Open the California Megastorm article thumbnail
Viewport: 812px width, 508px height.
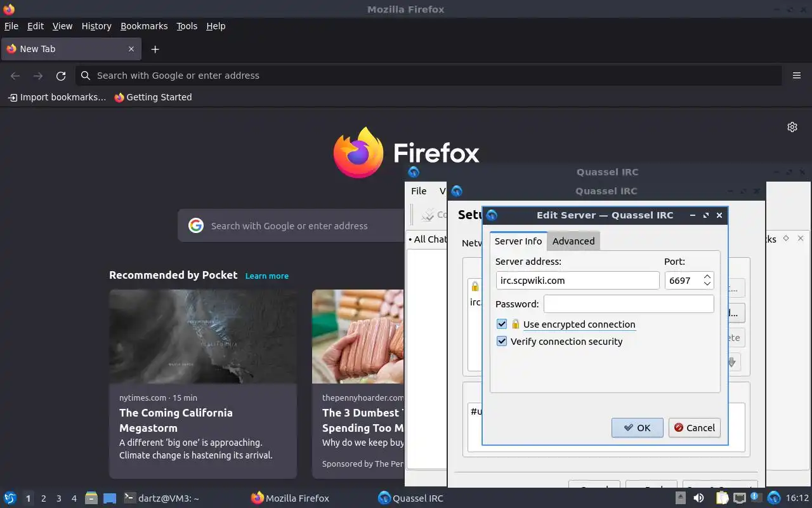(203, 337)
